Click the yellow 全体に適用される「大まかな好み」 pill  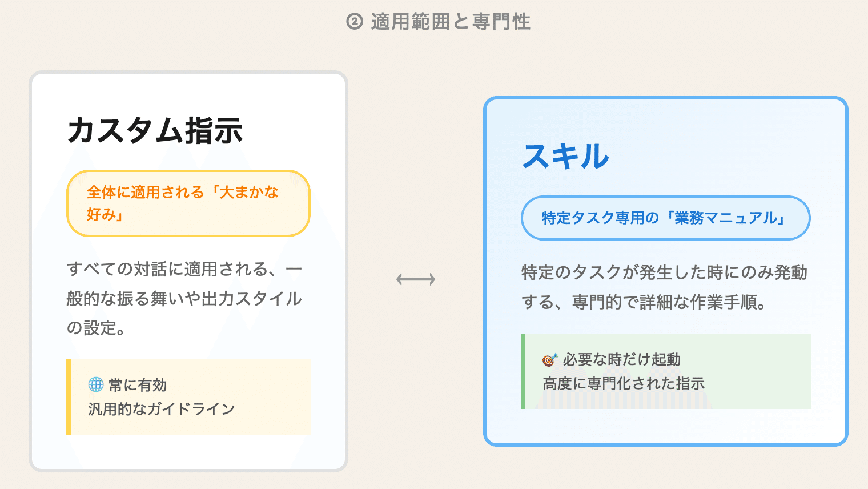pos(188,203)
